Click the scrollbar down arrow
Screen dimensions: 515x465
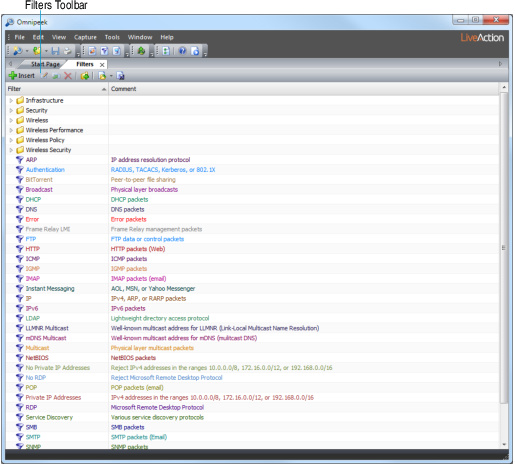coord(504,444)
